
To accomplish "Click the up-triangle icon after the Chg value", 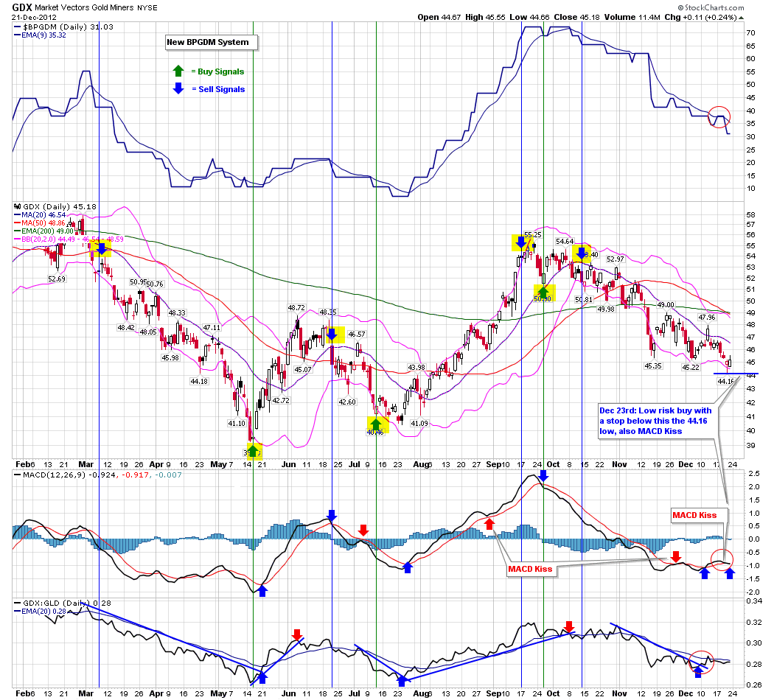I will tap(741, 18).
